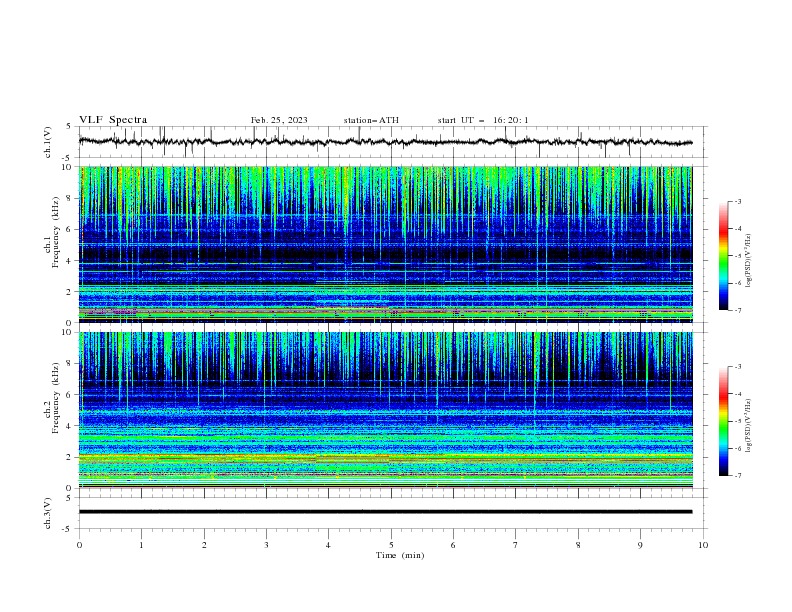
Task: Click inside the ch.2 spectrogram panel
Action: coord(385,410)
